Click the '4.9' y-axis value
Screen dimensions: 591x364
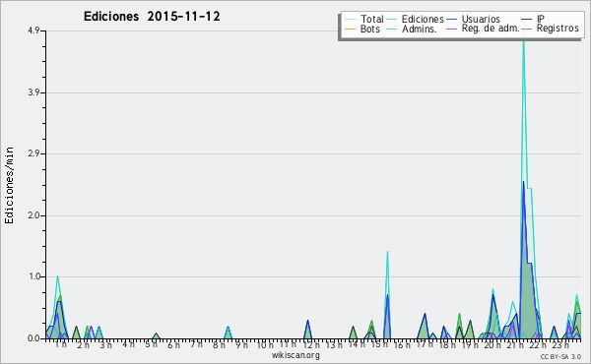coord(33,30)
